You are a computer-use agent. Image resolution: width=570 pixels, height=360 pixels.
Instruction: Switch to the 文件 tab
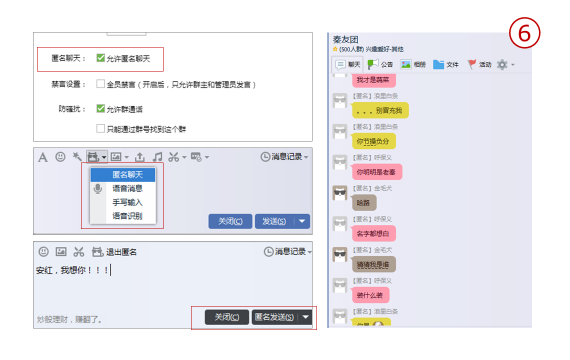tap(446, 65)
